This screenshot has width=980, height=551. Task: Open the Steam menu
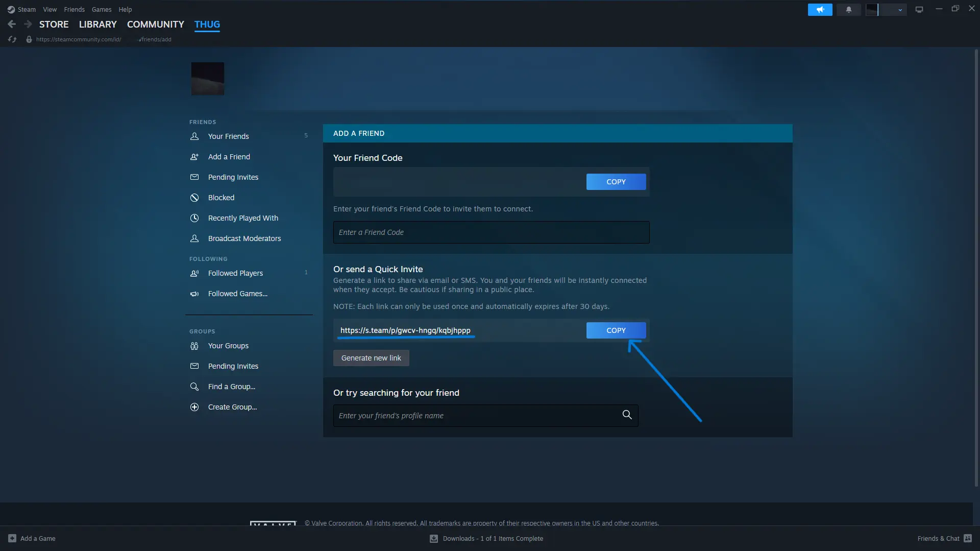(x=27, y=10)
